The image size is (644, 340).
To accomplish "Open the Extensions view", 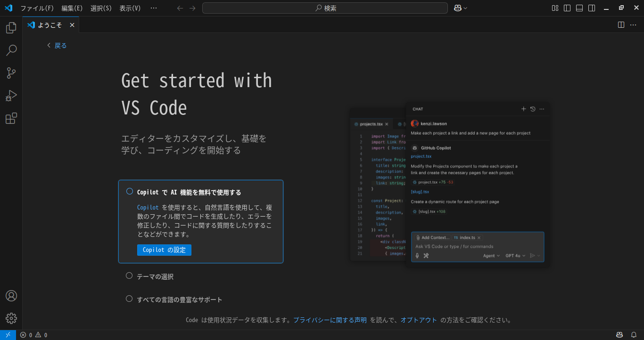I will pyautogui.click(x=11, y=118).
